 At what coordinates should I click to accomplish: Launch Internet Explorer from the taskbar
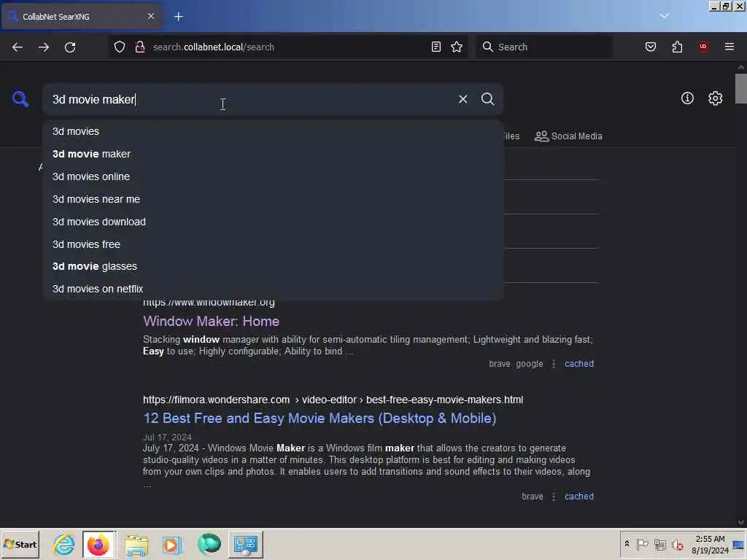(x=64, y=544)
